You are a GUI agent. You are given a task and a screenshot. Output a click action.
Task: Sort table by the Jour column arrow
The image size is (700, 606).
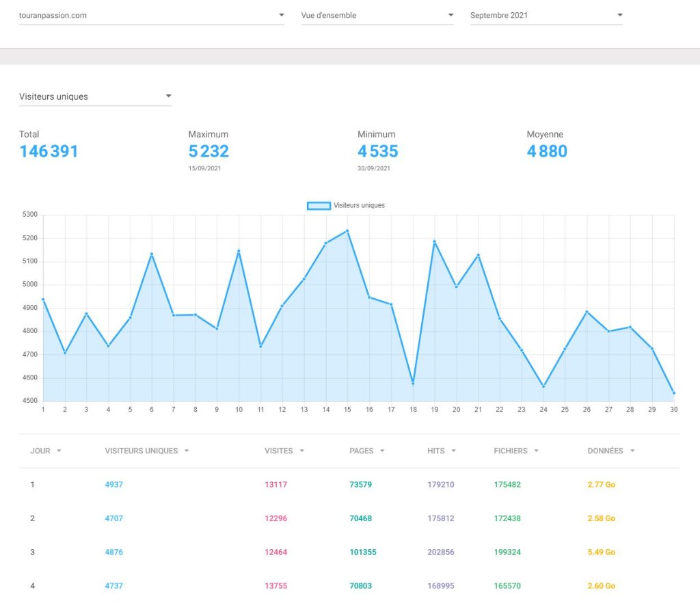[x=59, y=451]
